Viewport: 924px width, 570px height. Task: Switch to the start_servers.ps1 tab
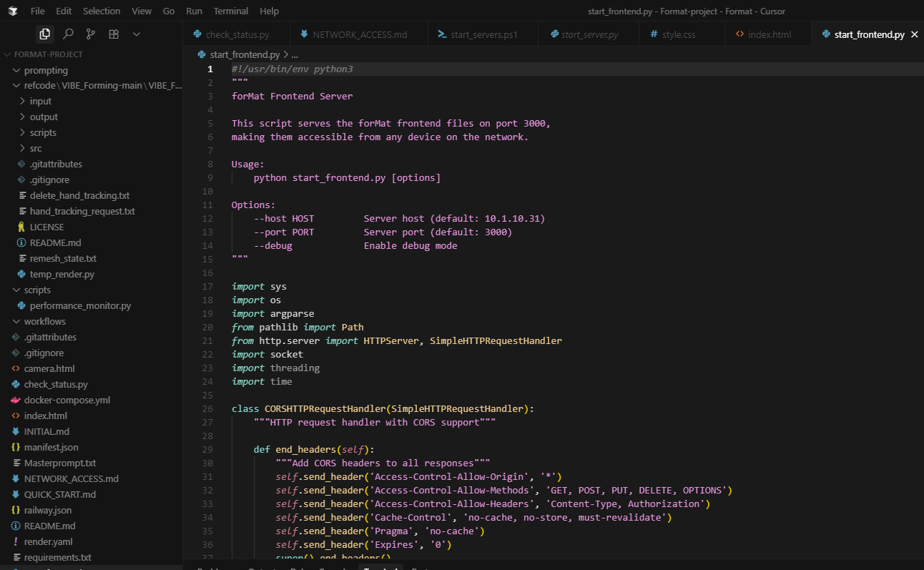(483, 34)
